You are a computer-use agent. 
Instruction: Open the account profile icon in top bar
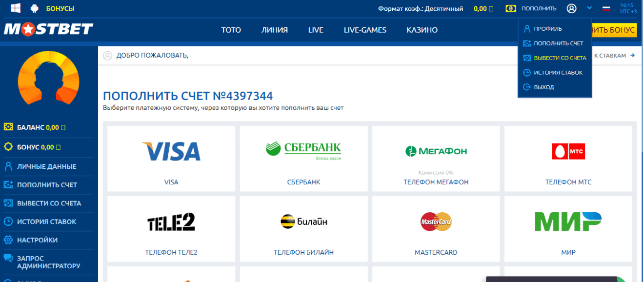571,8
